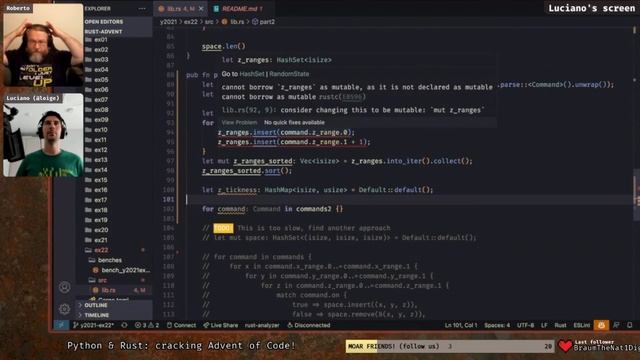Click View Problem in the hover tooltip
The width and height of the screenshot is (640, 360).
click(239, 122)
